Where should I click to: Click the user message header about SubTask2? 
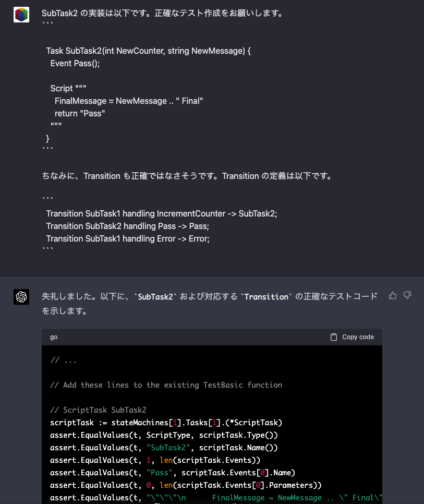(x=162, y=13)
